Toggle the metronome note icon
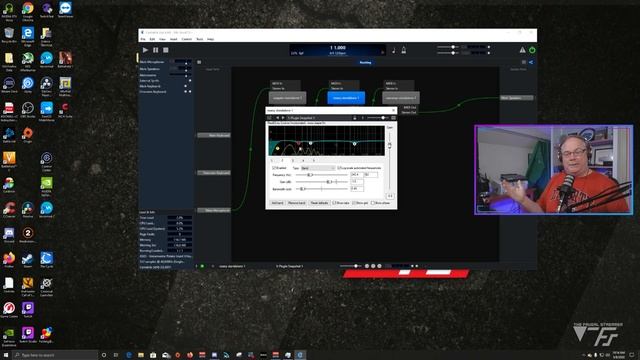 (393, 50)
